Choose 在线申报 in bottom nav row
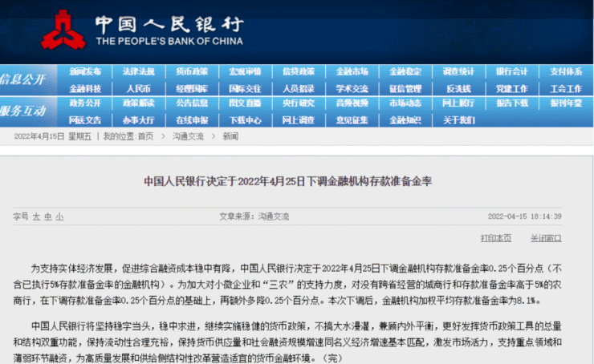This screenshot has width=594, height=364. [192, 120]
